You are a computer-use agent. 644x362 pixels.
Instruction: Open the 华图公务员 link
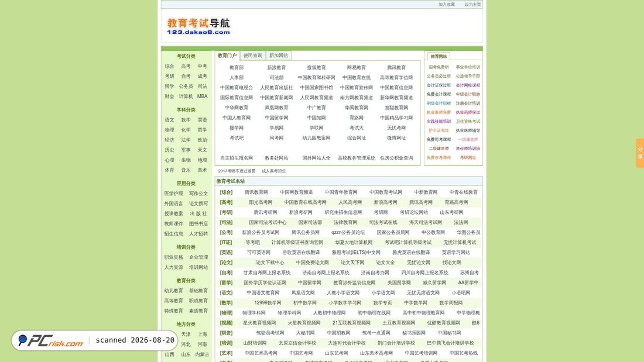(468, 233)
